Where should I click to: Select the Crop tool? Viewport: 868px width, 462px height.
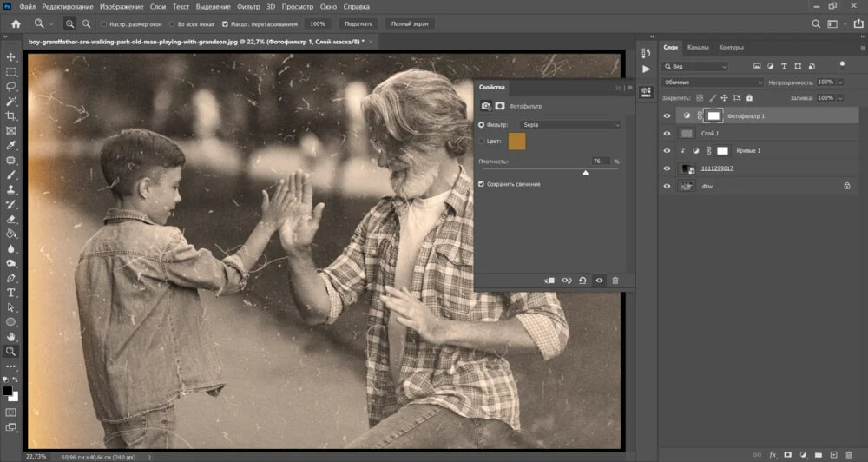(x=11, y=115)
